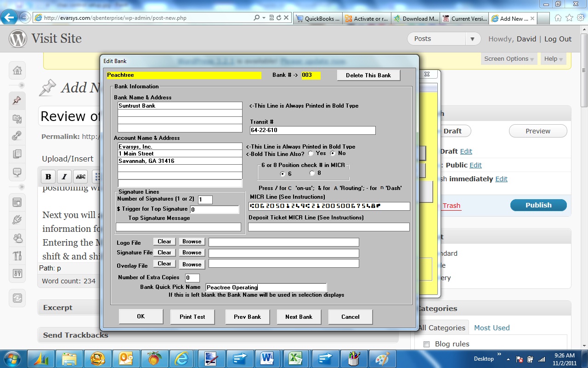
Task: Select 8 position check number option
Action: 312,173
